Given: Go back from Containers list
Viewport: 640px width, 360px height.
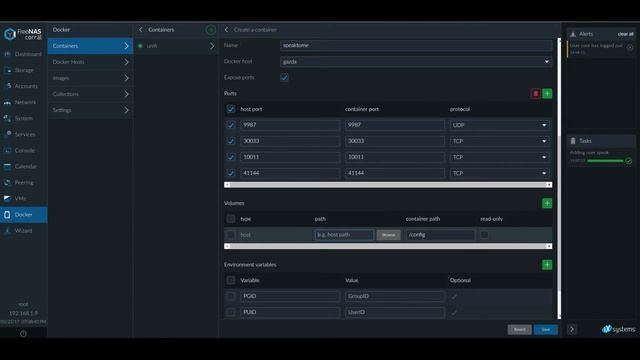Looking at the screenshot, I should tap(141, 30).
